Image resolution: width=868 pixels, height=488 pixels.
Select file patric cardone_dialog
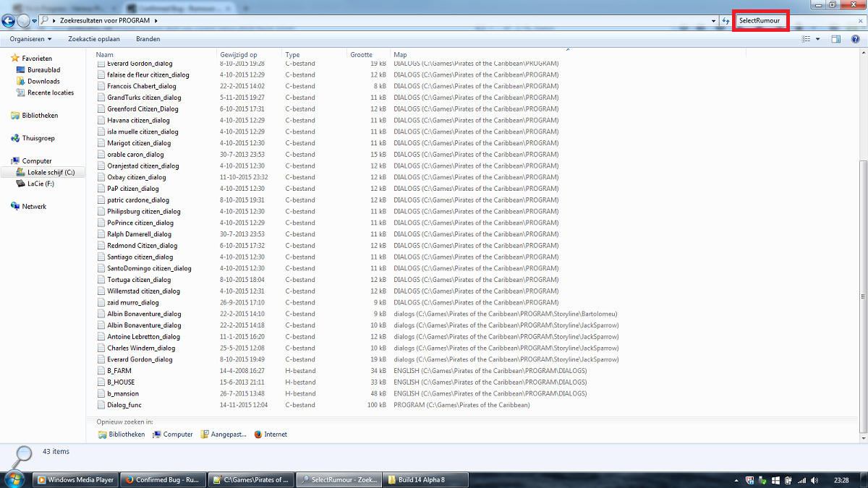pyautogui.click(x=138, y=200)
